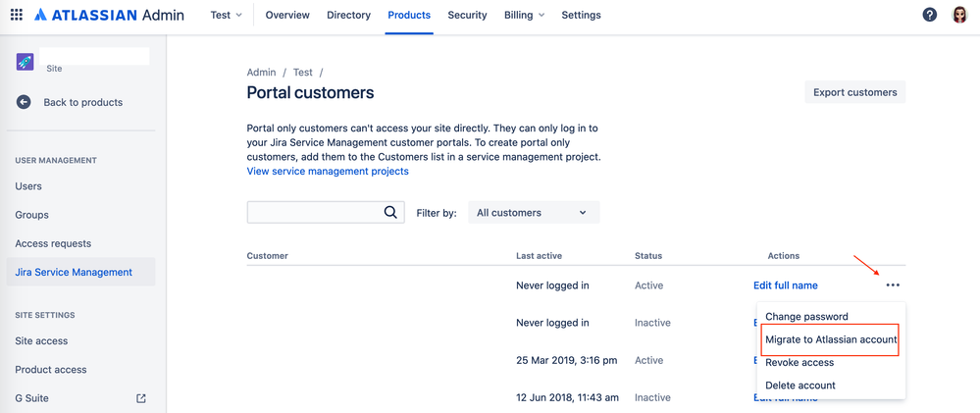Screen dimensions: 980x413
Task: Open the Settings tab
Action: [x=582, y=15]
